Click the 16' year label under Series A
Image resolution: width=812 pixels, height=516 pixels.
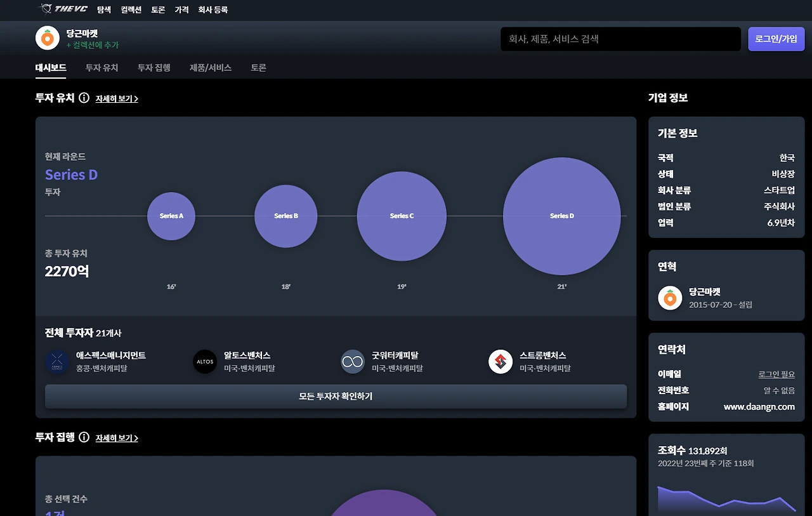171,287
